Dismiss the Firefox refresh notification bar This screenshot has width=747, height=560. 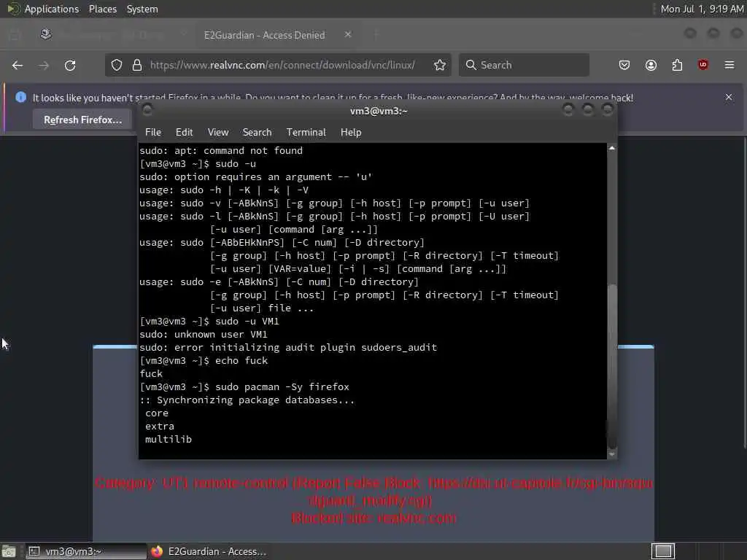click(x=729, y=97)
